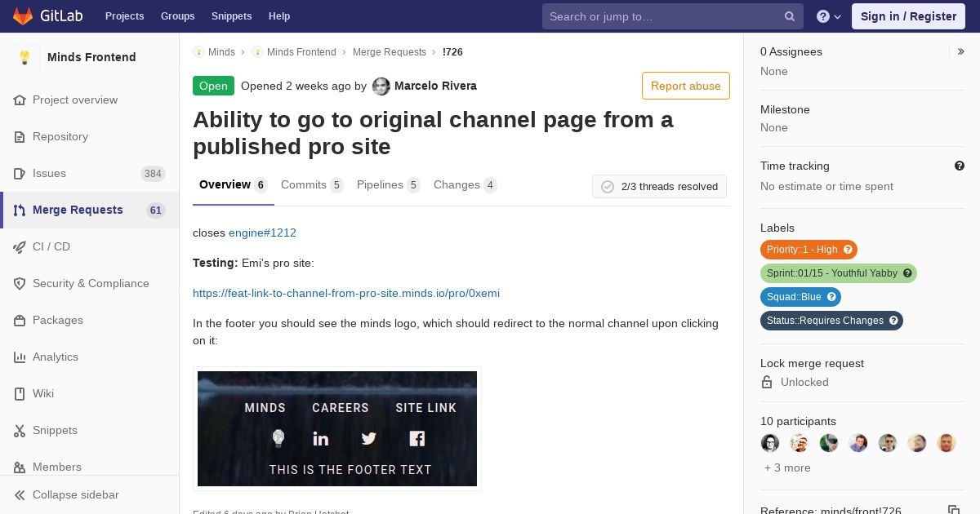Viewport: 980px width, 514px height.
Task: Click the Packages bag icon
Action: click(20, 320)
